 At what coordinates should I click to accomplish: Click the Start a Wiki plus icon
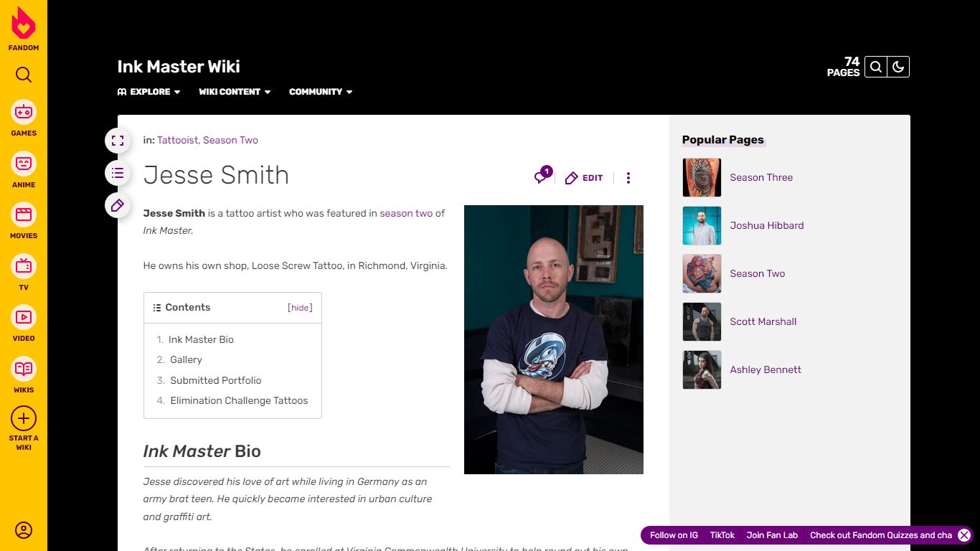[x=24, y=418]
